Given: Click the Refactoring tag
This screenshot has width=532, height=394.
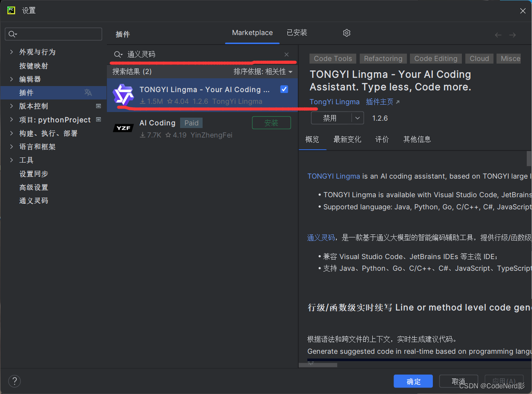Looking at the screenshot, I should coord(383,58).
